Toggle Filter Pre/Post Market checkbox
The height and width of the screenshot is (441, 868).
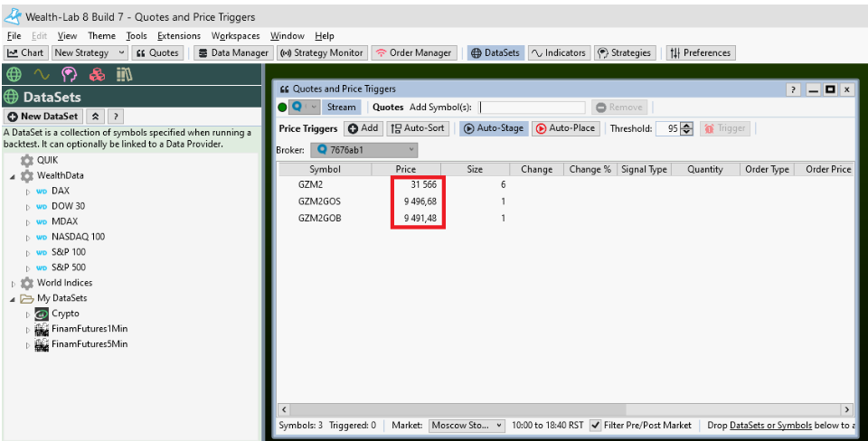596,426
